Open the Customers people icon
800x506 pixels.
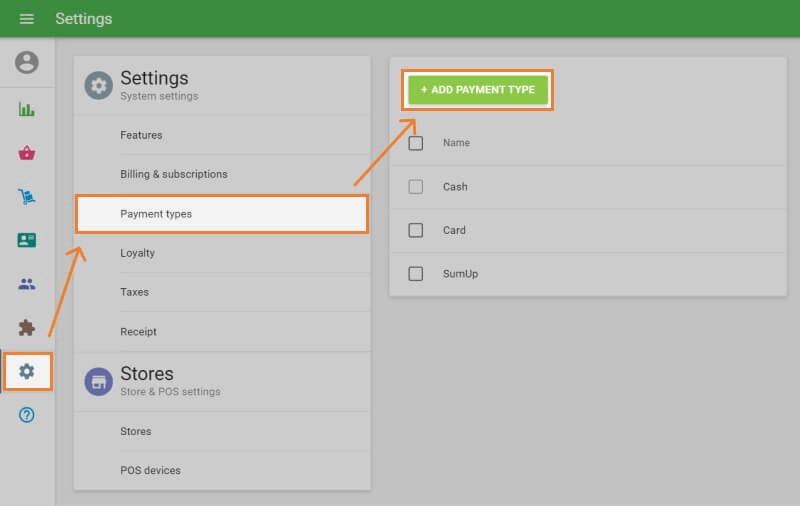[x=27, y=284]
